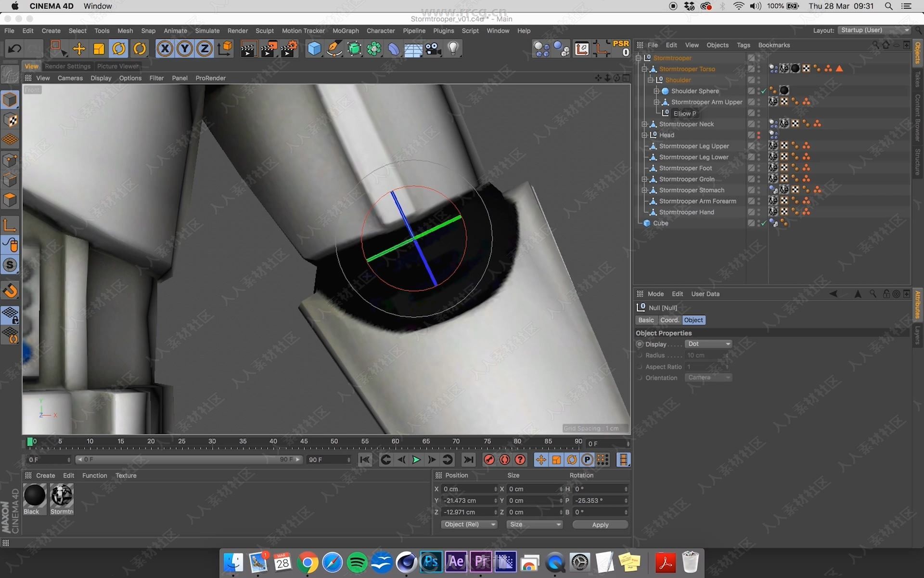Add a Light object
Image resolution: width=924 pixels, height=578 pixels.
point(453,49)
